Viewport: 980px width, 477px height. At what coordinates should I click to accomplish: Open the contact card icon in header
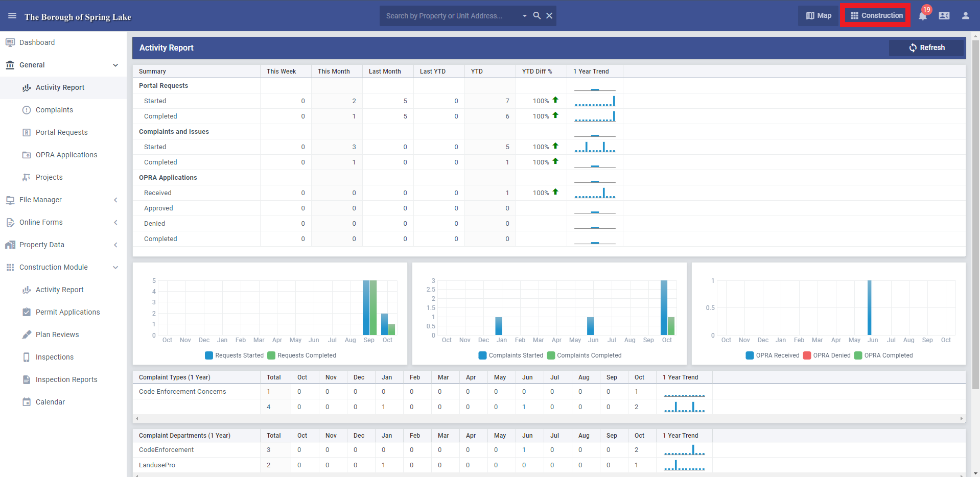click(944, 16)
